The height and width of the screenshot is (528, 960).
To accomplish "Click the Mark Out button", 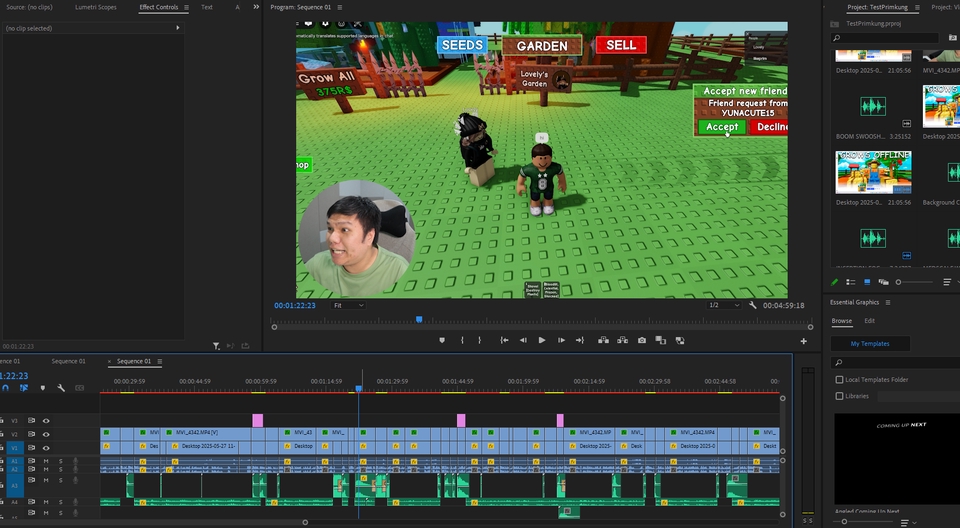I will click(x=479, y=341).
